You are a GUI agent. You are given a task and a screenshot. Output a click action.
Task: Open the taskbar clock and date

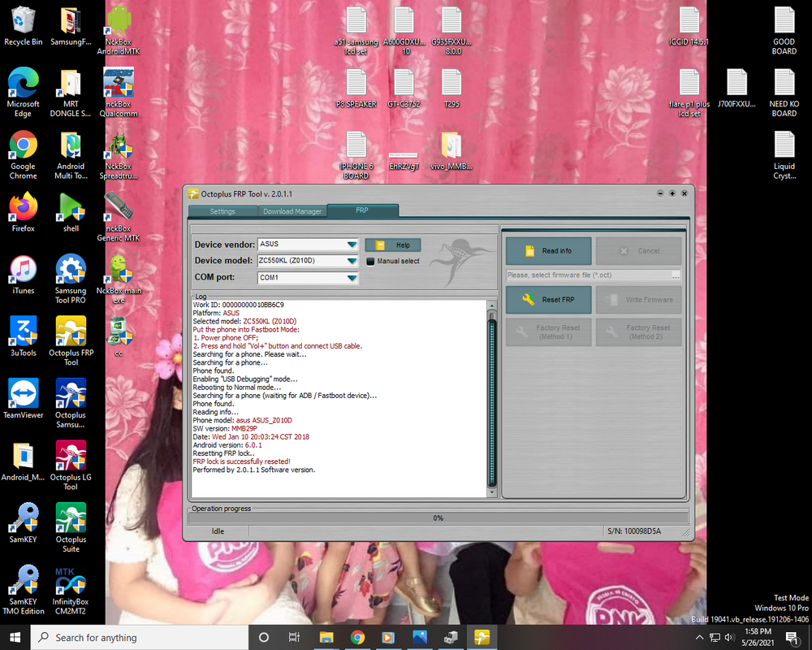(x=758, y=638)
